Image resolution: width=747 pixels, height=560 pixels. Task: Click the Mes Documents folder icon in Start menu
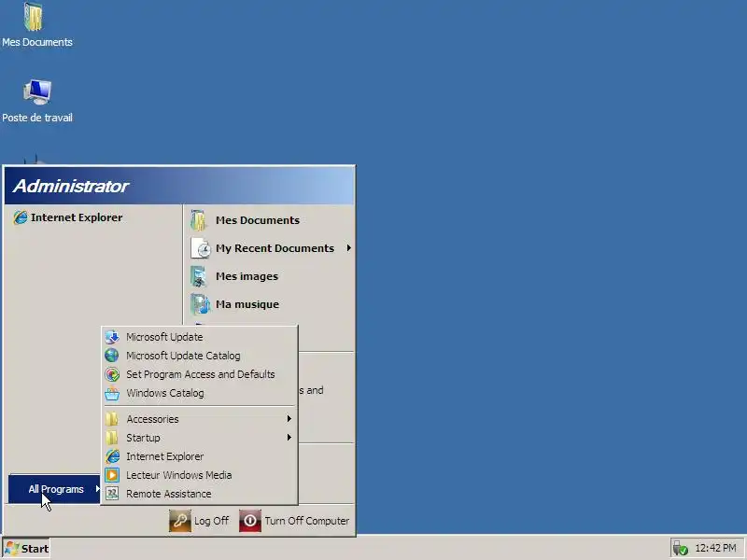(x=199, y=220)
